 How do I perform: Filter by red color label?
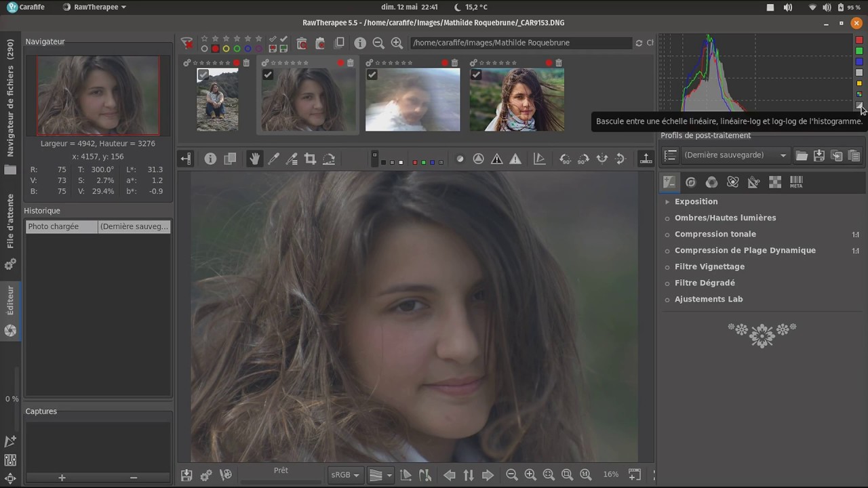(215, 48)
